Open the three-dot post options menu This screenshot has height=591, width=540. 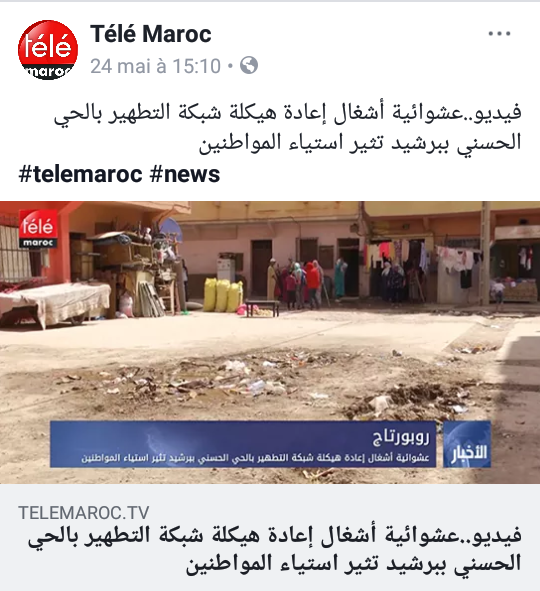499,34
